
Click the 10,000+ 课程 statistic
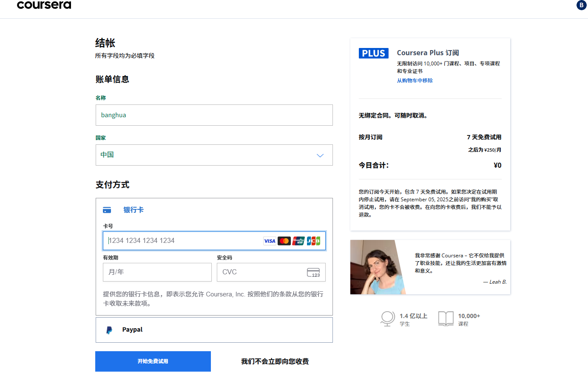coord(459,319)
